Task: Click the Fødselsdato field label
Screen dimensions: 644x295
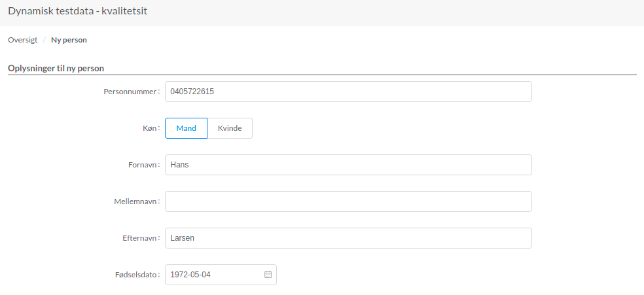Action: pos(133,275)
